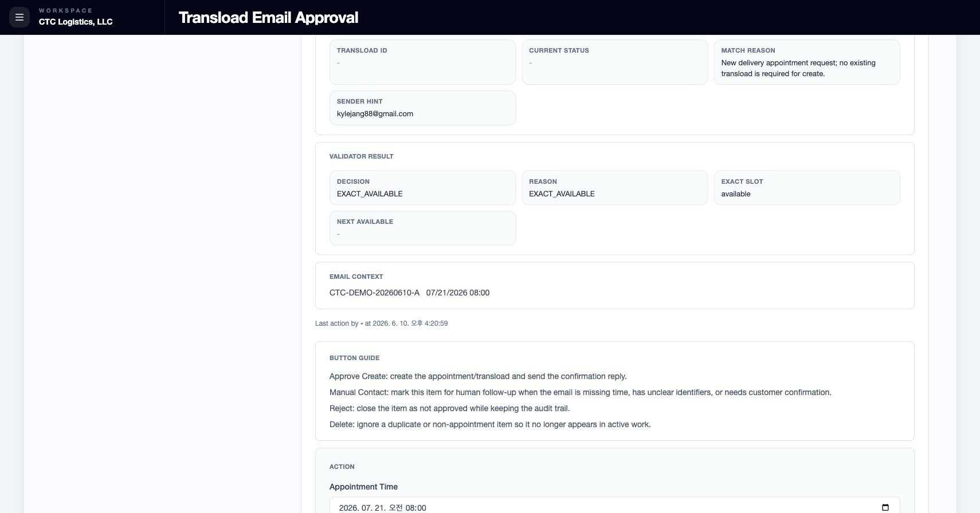Open the calendar picker in Appointment Time
980x513 pixels.
885,507
